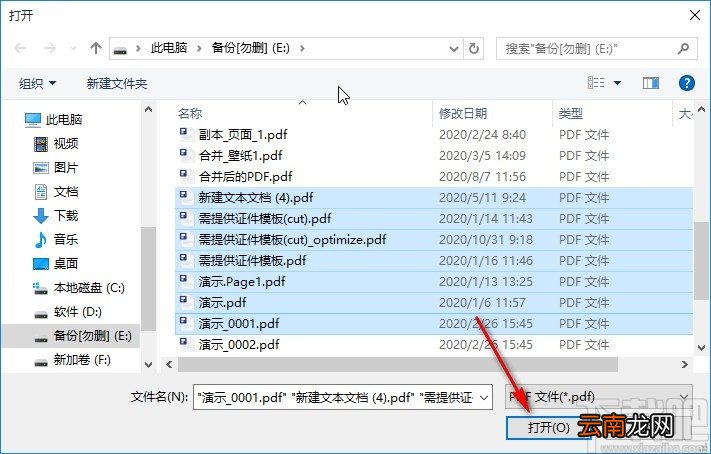Sort by 名称 column header

(190, 113)
